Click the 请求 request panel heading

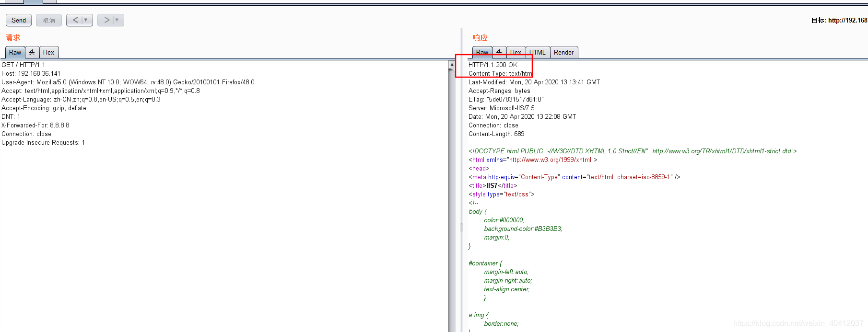[13, 37]
